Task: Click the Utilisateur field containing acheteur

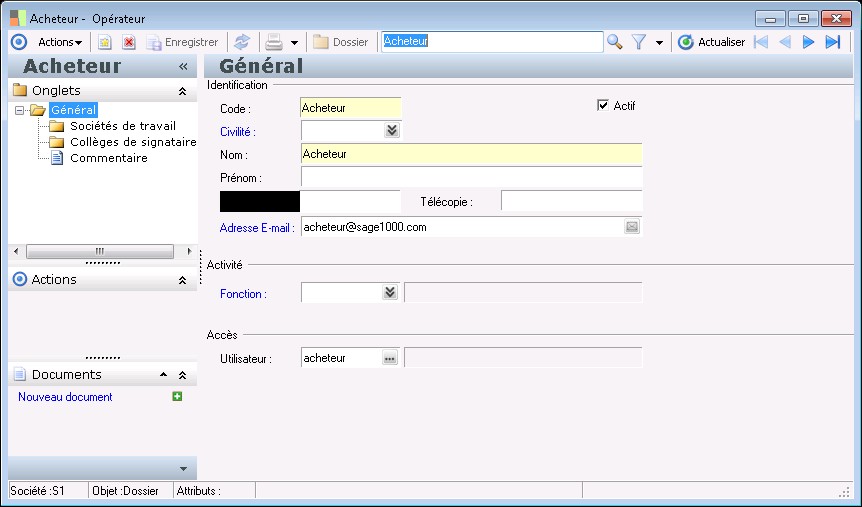Action: click(x=341, y=358)
